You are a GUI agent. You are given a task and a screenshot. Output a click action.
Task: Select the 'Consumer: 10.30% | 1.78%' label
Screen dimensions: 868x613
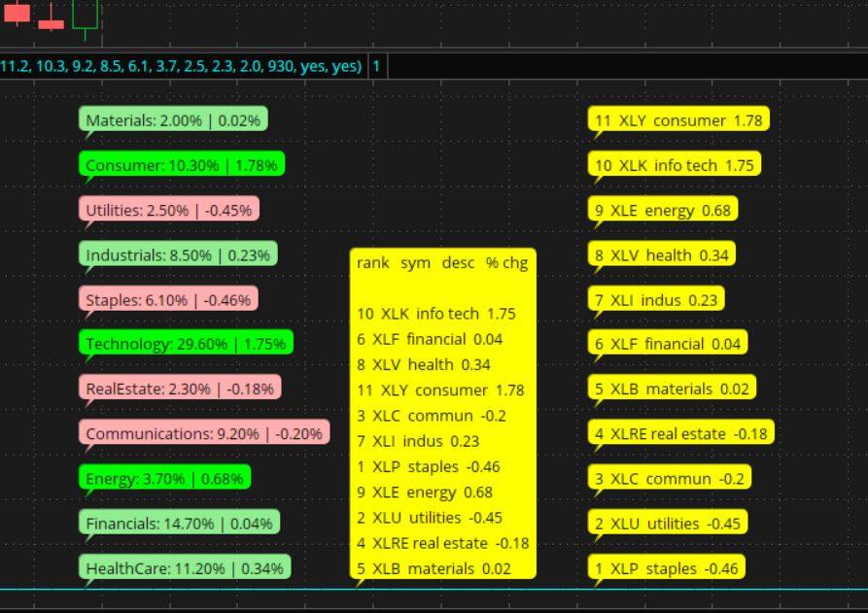(x=182, y=164)
